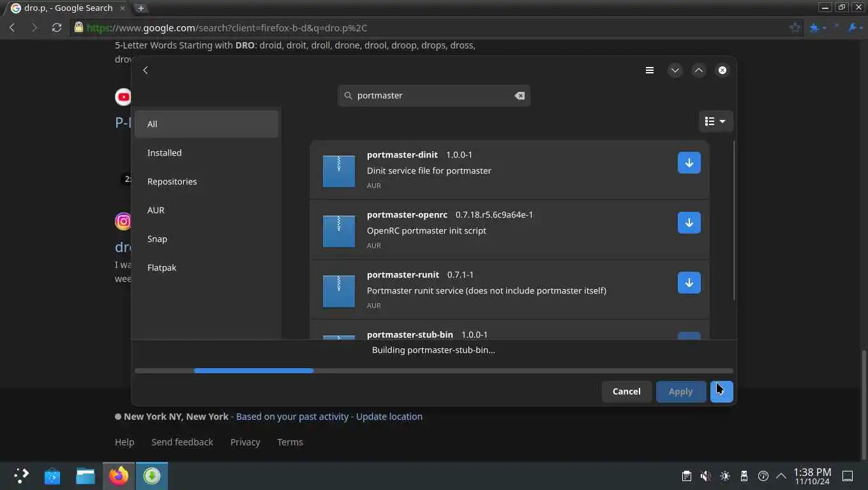Filter by Repositories in sidebar
Screen dimensions: 868x490
coord(206,181)
